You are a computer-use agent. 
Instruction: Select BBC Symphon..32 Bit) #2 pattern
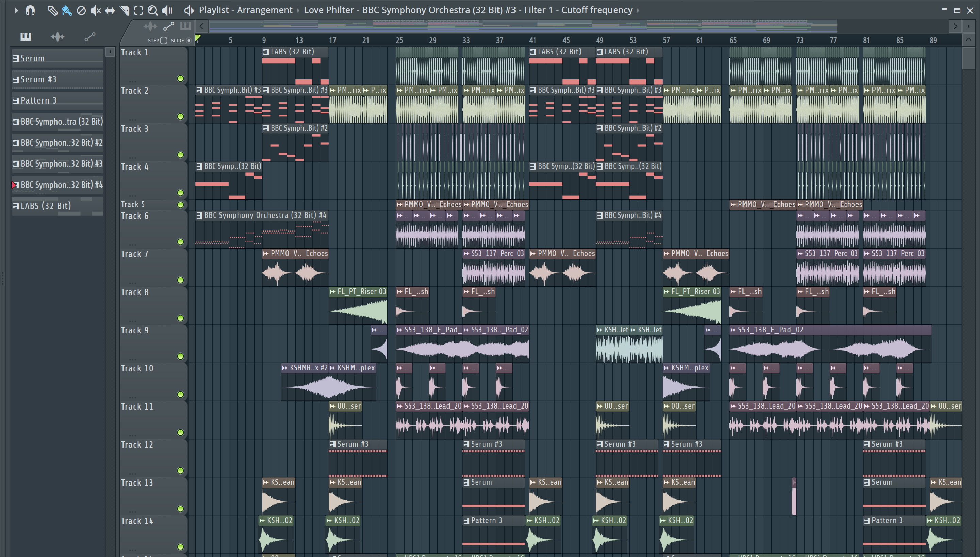click(x=58, y=143)
